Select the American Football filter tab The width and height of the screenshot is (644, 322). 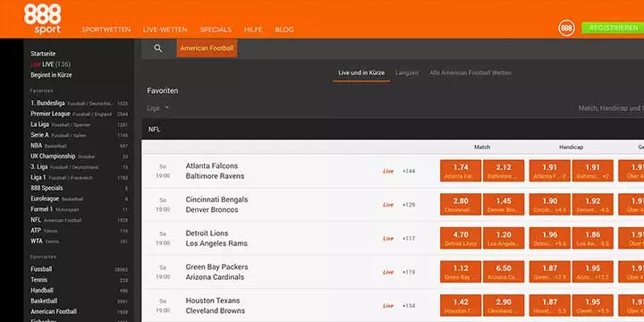pyautogui.click(x=207, y=48)
